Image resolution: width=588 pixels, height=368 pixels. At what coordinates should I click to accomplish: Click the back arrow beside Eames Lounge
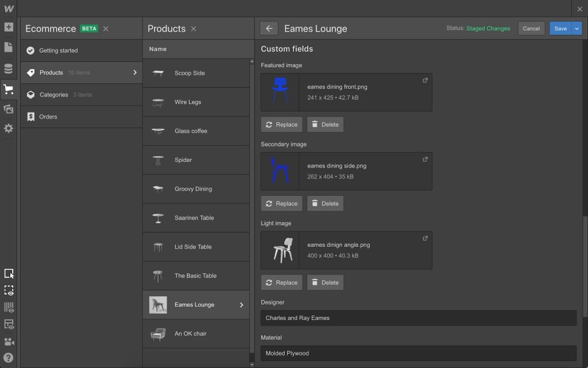269,29
